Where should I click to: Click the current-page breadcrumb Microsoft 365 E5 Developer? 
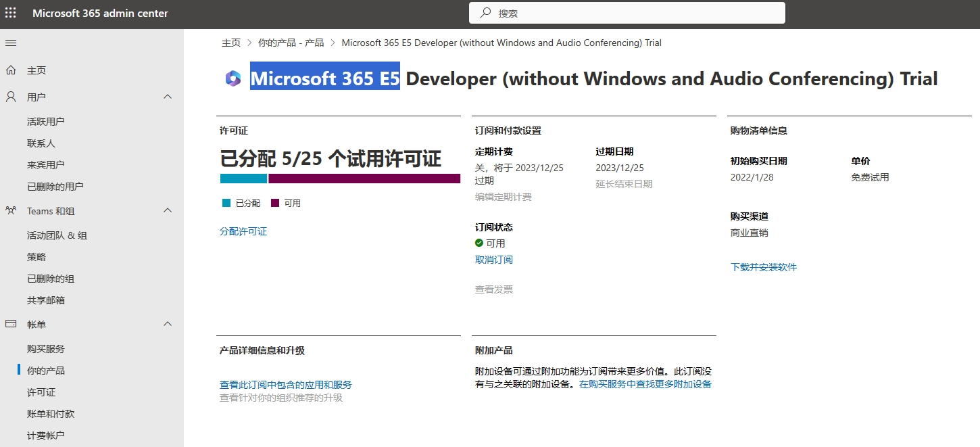point(501,43)
